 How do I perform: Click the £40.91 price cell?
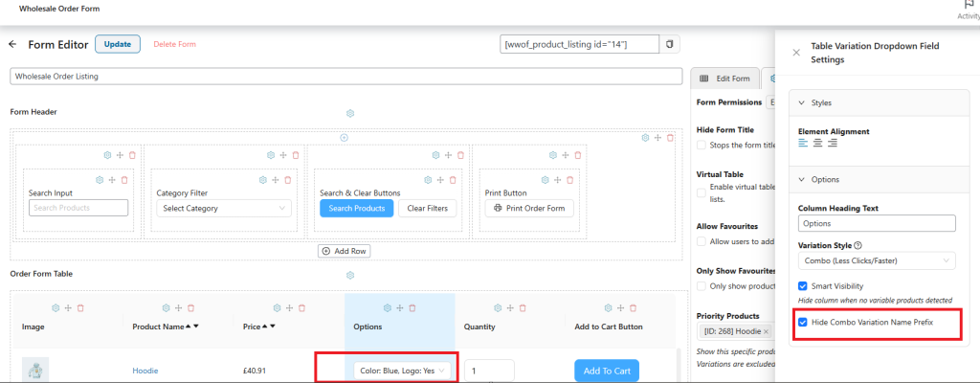pyautogui.click(x=255, y=372)
